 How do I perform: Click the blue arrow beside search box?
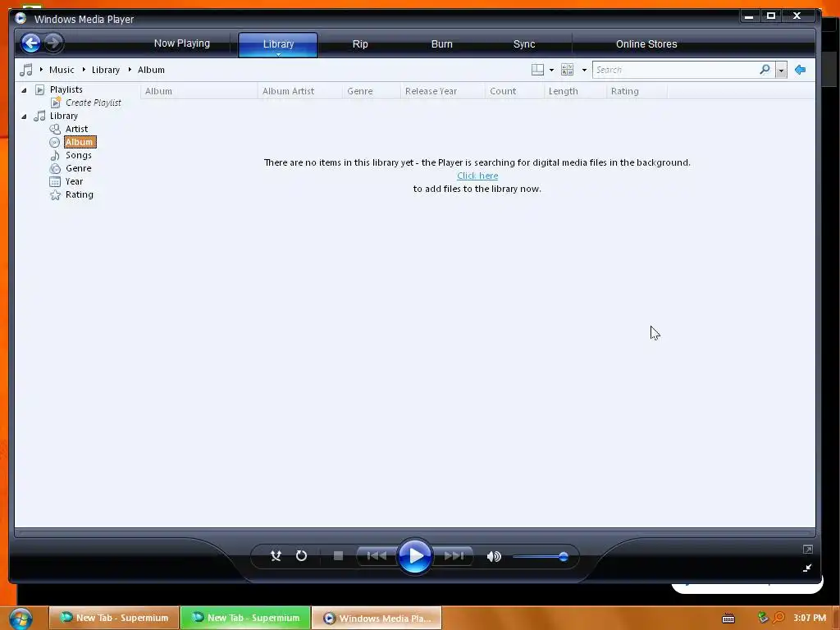(801, 70)
